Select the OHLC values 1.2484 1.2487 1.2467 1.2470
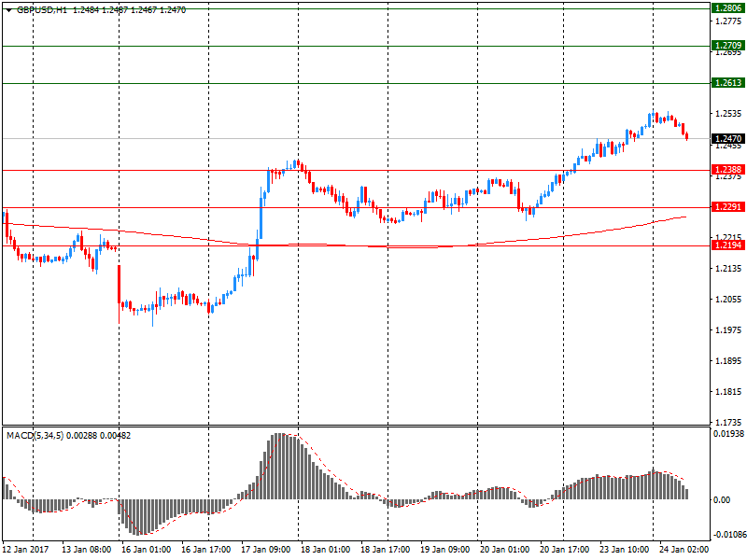 coord(129,9)
